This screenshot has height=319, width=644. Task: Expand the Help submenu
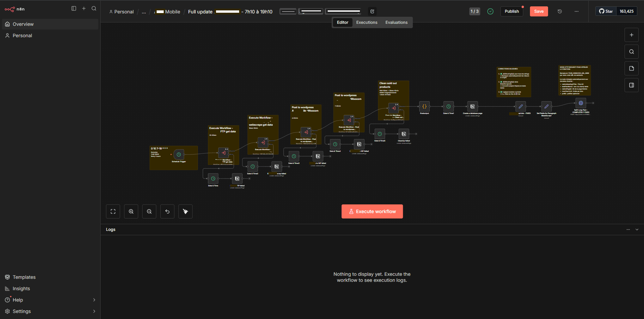coord(94,300)
